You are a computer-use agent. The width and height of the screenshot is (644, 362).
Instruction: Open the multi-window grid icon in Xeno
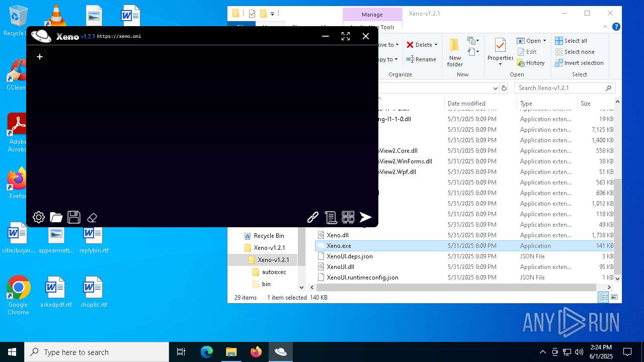click(x=348, y=217)
